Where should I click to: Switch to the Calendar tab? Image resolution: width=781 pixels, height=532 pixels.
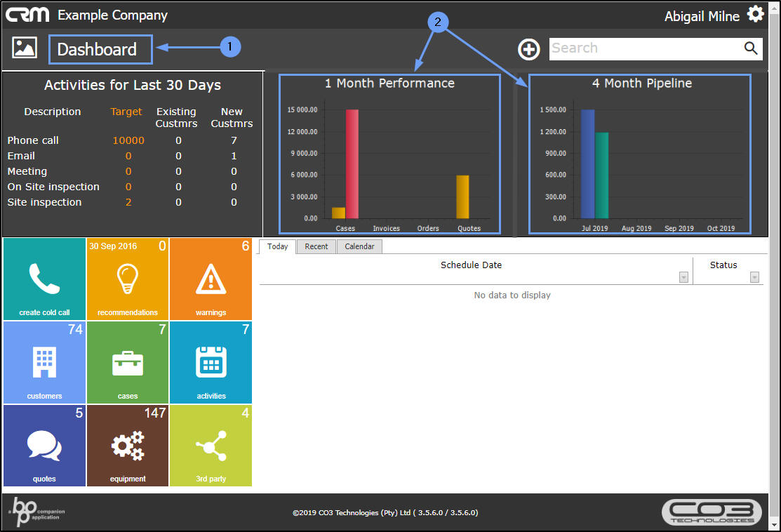point(359,246)
